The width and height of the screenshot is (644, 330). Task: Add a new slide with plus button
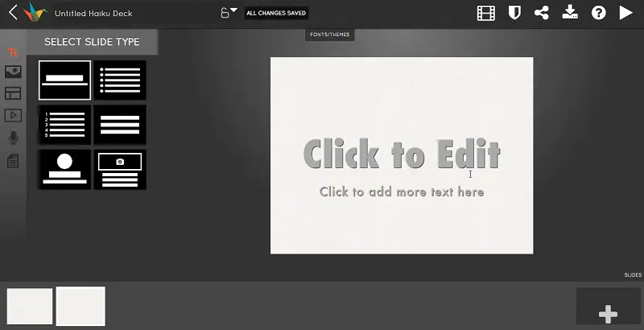(x=609, y=313)
